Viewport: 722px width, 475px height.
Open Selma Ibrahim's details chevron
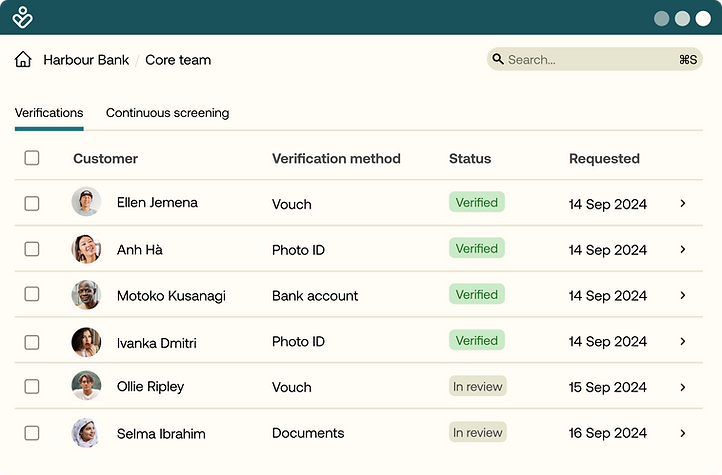[x=683, y=434]
